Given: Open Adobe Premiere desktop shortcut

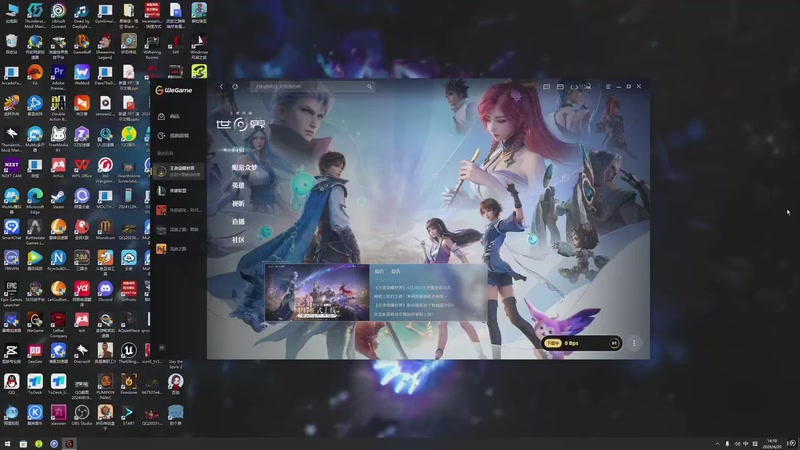Looking at the screenshot, I should click(58, 78).
